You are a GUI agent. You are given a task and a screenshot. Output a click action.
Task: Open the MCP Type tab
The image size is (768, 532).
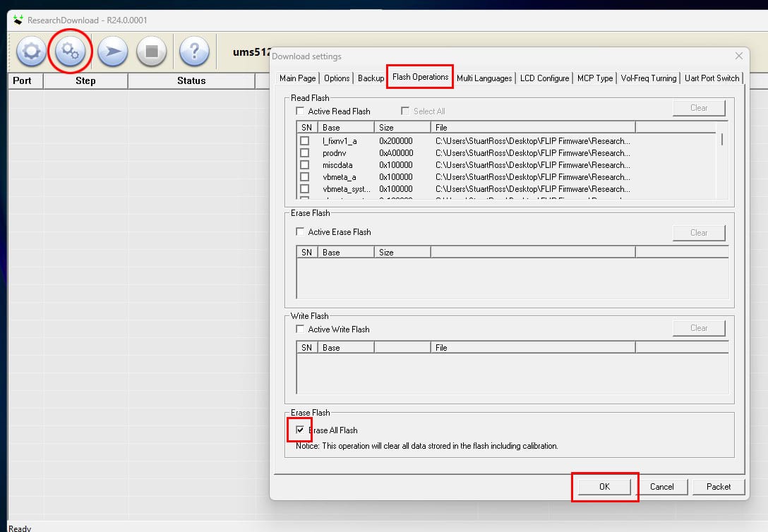[594, 78]
